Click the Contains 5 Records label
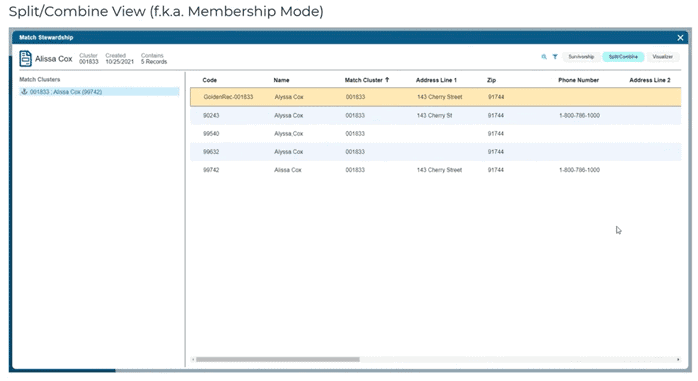 tap(154, 59)
